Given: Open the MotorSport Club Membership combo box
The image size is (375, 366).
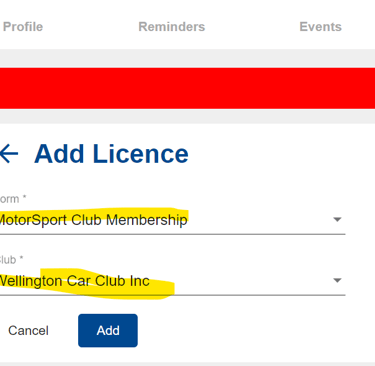Looking at the screenshot, I should coord(172,220).
